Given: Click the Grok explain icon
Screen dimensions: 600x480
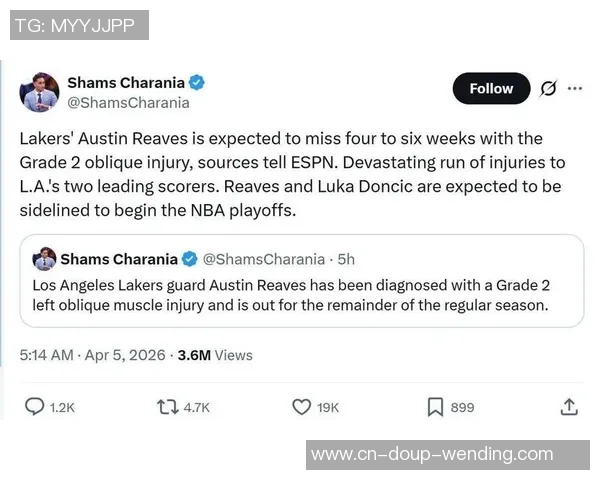Looking at the screenshot, I should click(x=548, y=88).
